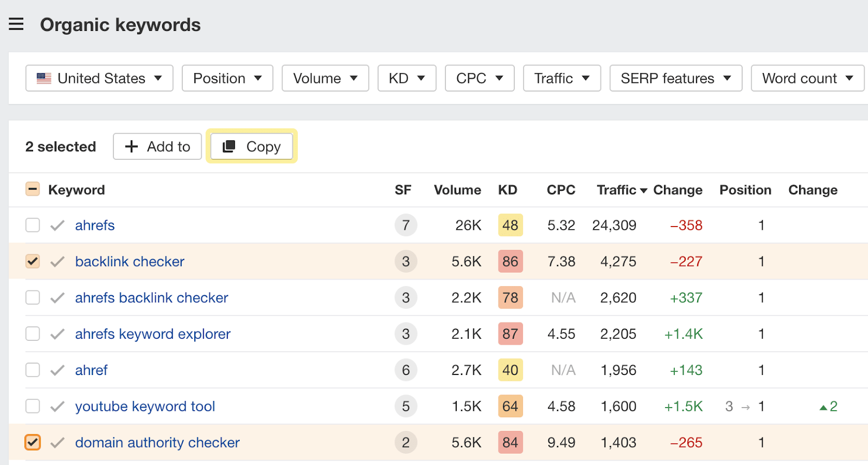Sort by the Volume column header
The width and height of the screenshot is (868, 465).
click(x=457, y=190)
